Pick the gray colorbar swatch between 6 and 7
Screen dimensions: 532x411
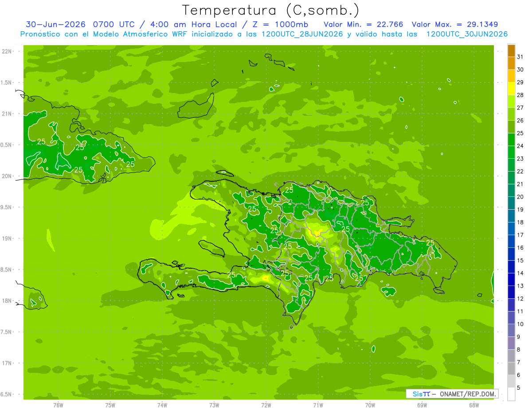tap(511, 368)
